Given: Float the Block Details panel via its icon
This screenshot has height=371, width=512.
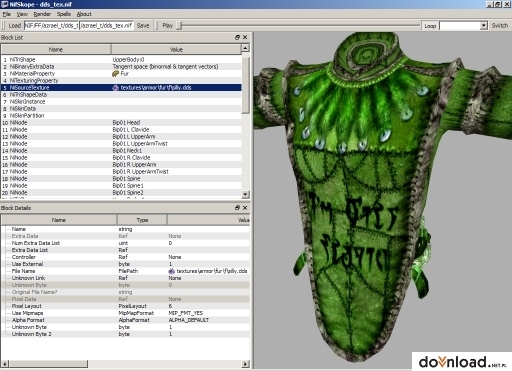Looking at the screenshot, I should 237,208.
